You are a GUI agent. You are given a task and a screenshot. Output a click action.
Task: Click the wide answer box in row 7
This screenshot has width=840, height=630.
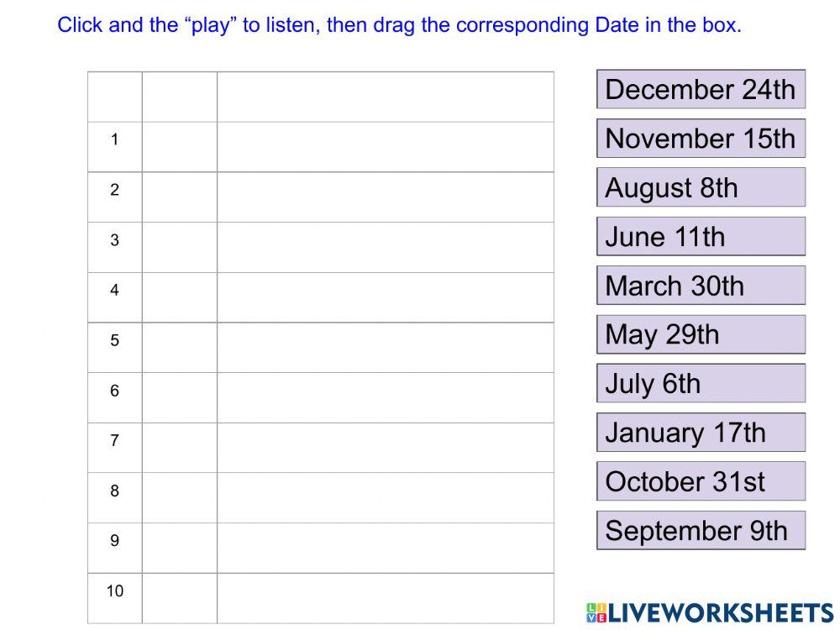(385, 448)
